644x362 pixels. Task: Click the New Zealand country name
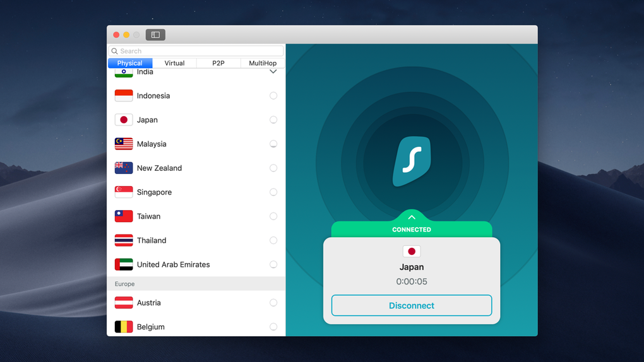159,168
